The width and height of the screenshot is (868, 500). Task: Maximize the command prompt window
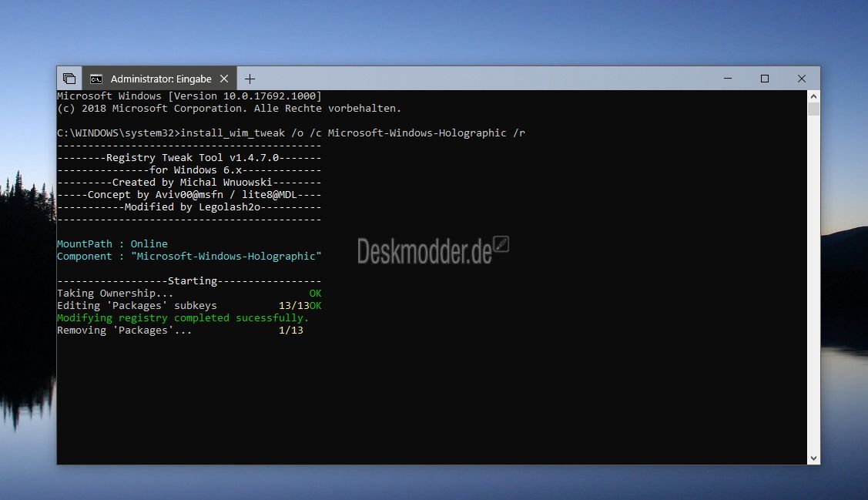click(x=765, y=79)
